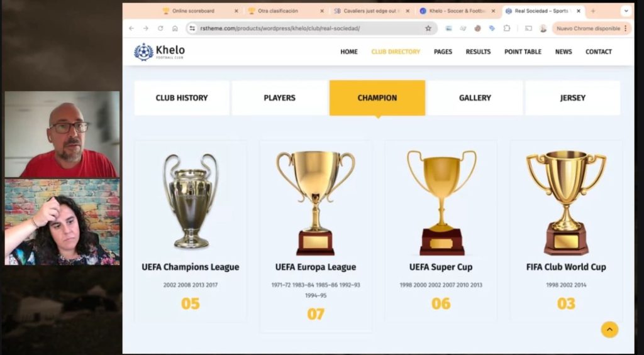
Task: Bookmark page with the star icon
Action: 428,28
